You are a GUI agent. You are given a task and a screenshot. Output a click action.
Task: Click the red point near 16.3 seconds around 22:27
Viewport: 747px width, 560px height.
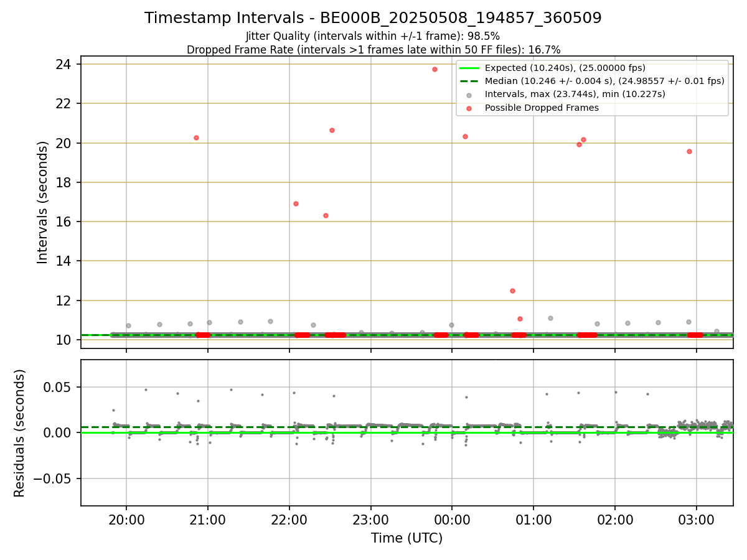(x=326, y=215)
